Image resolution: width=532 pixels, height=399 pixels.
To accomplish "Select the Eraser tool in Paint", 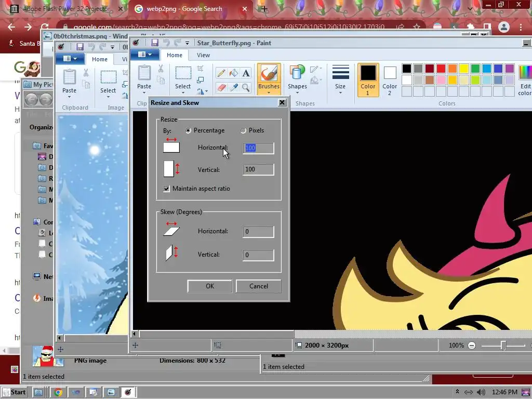I will pyautogui.click(x=221, y=88).
